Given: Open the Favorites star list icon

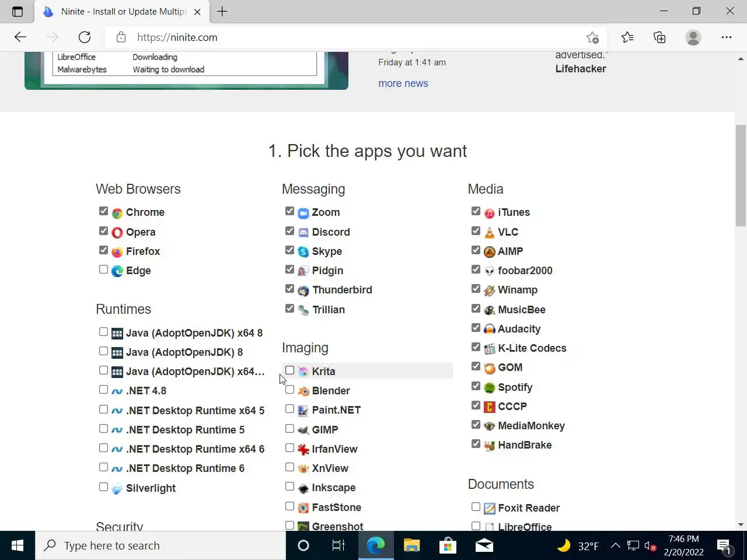Looking at the screenshot, I should pos(627,37).
